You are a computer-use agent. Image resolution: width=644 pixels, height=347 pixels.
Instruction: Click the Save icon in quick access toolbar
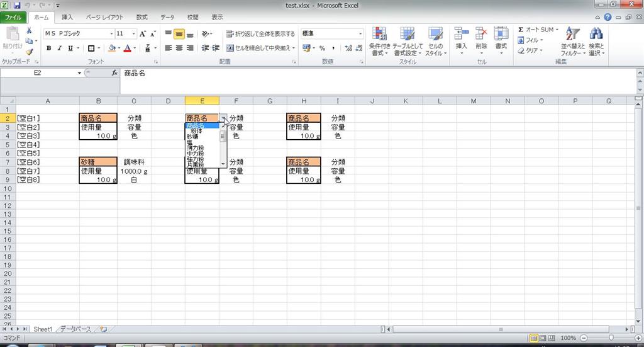pyautogui.click(x=17, y=5)
